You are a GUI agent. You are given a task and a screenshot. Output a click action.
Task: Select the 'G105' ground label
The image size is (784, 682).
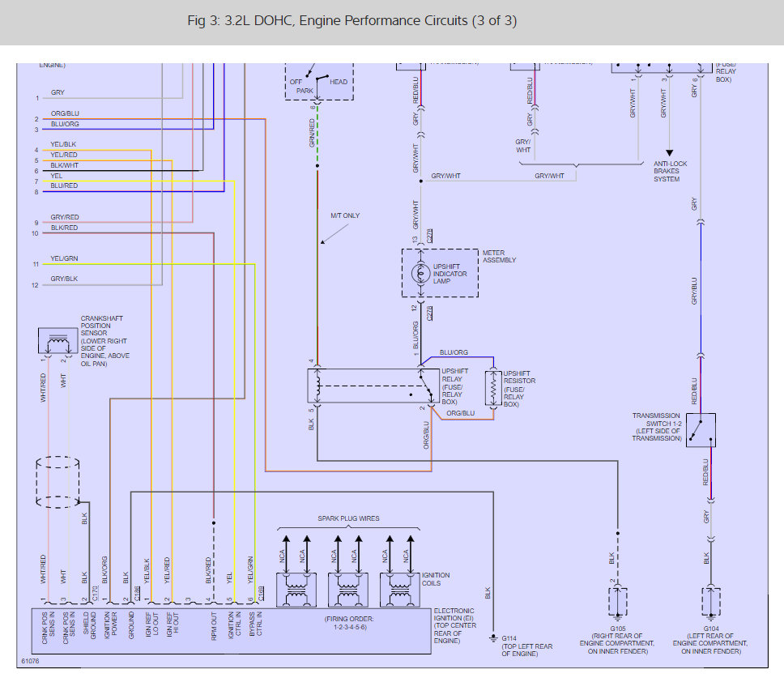click(x=617, y=629)
